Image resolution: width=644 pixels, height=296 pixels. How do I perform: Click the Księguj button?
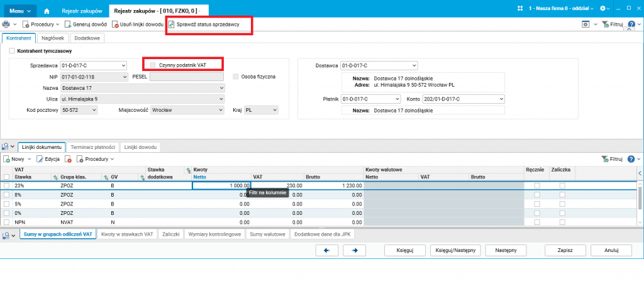[x=405, y=250]
